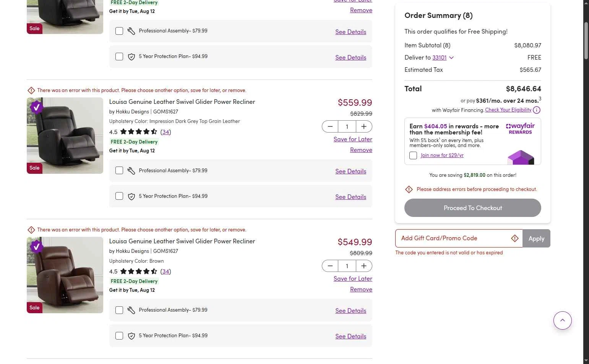This screenshot has width=589, height=364.
Task: Remove the Brown recliner from cart
Action: pos(361,290)
